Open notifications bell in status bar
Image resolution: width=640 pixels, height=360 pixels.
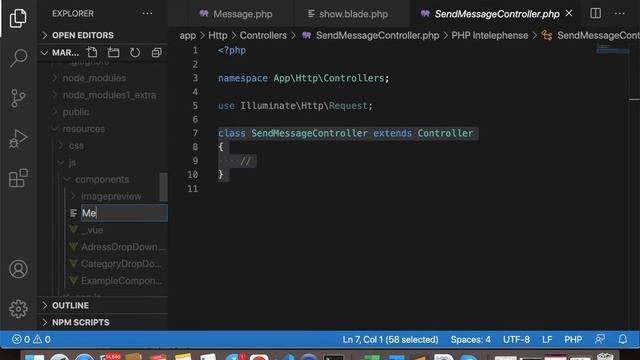[x=622, y=339]
